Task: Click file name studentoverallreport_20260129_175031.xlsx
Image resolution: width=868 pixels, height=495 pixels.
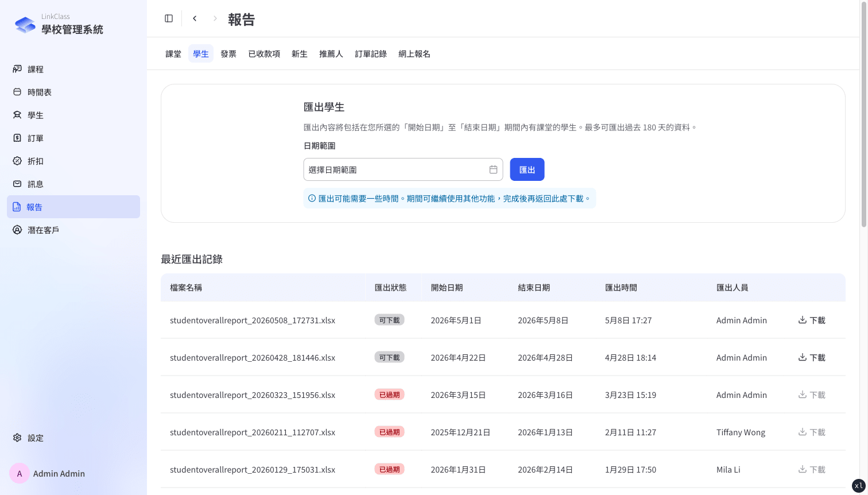Action: point(253,469)
